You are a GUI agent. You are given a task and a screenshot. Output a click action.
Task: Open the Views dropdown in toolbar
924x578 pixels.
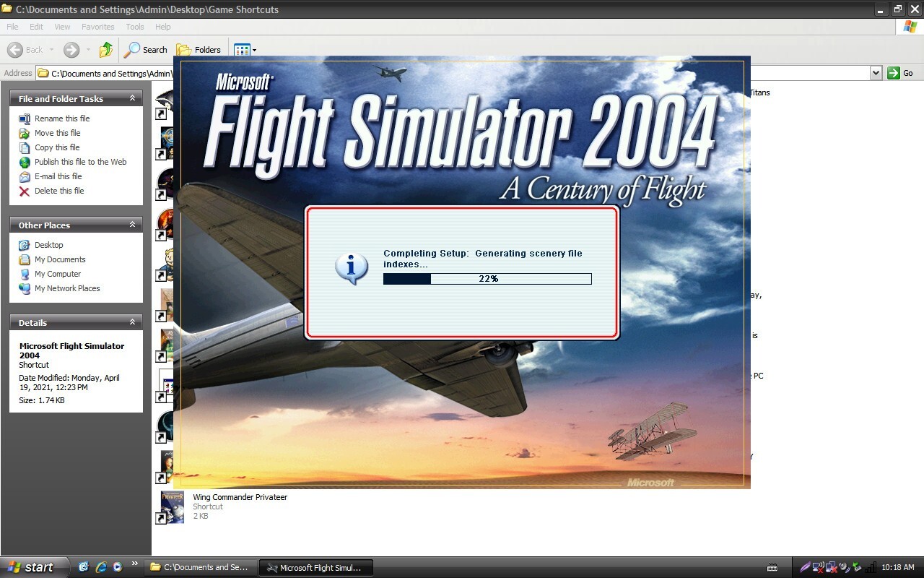245,50
